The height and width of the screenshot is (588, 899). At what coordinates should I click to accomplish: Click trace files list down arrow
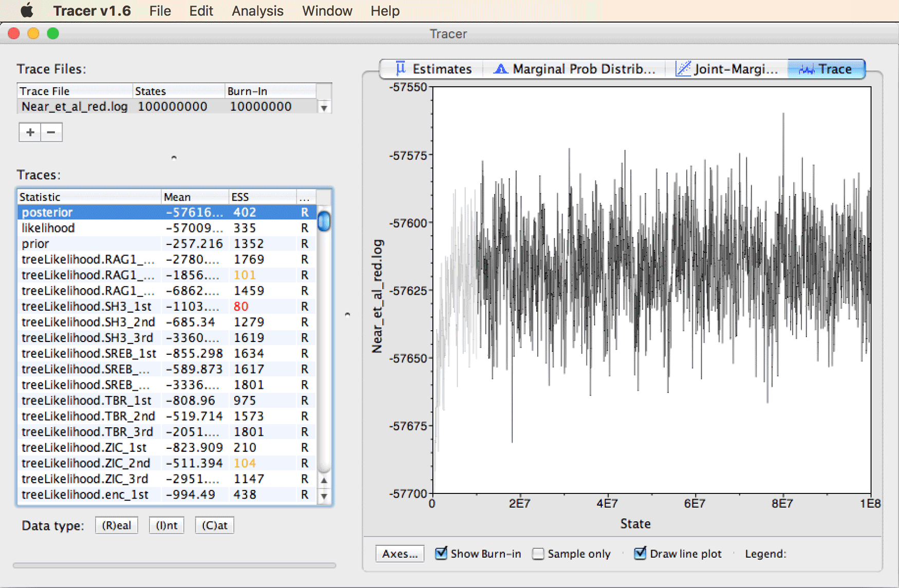click(x=324, y=108)
